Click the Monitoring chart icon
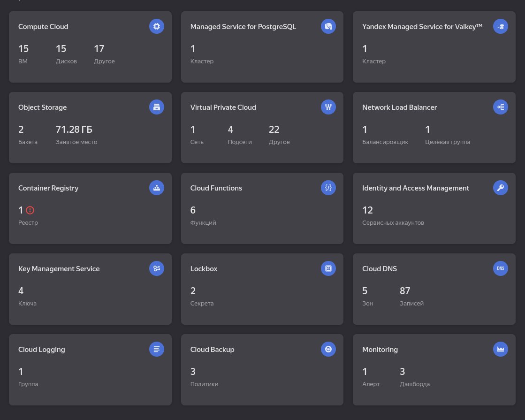 [501, 349]
